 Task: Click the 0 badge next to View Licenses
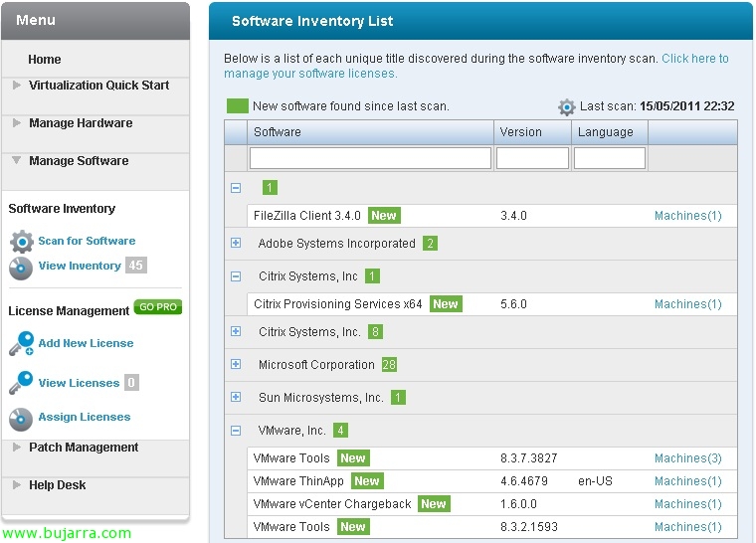(131, 383)
